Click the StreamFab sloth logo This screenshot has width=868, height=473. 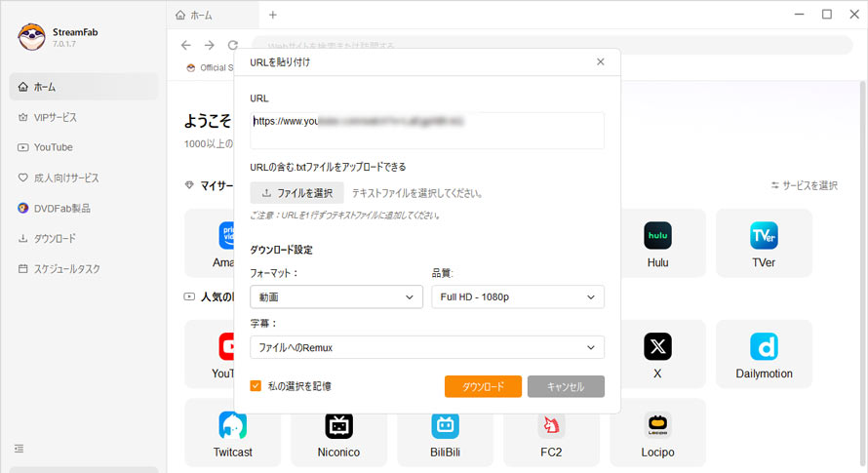click(x=31, y=37)
